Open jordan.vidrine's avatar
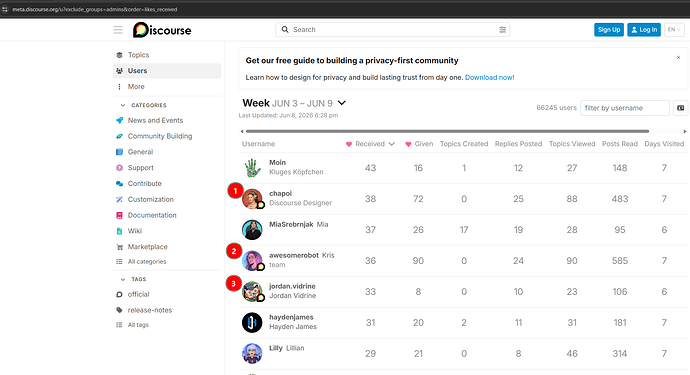The image size is (690, 375). click(x=252, y=291)
